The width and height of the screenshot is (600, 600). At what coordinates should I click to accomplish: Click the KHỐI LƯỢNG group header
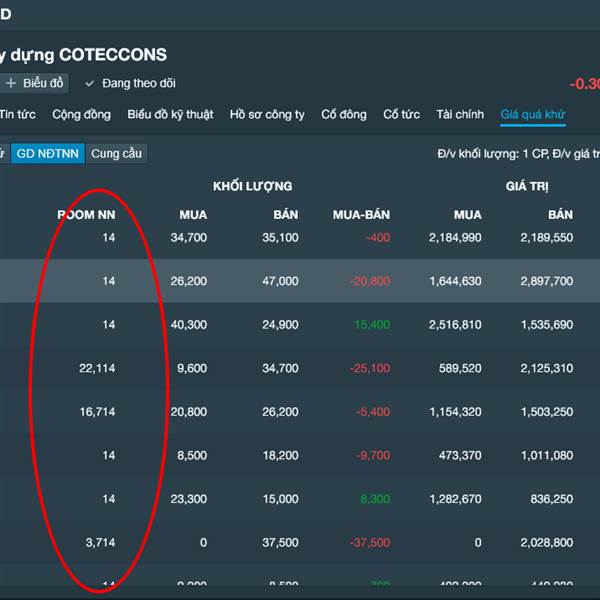[x=253, y=186]
